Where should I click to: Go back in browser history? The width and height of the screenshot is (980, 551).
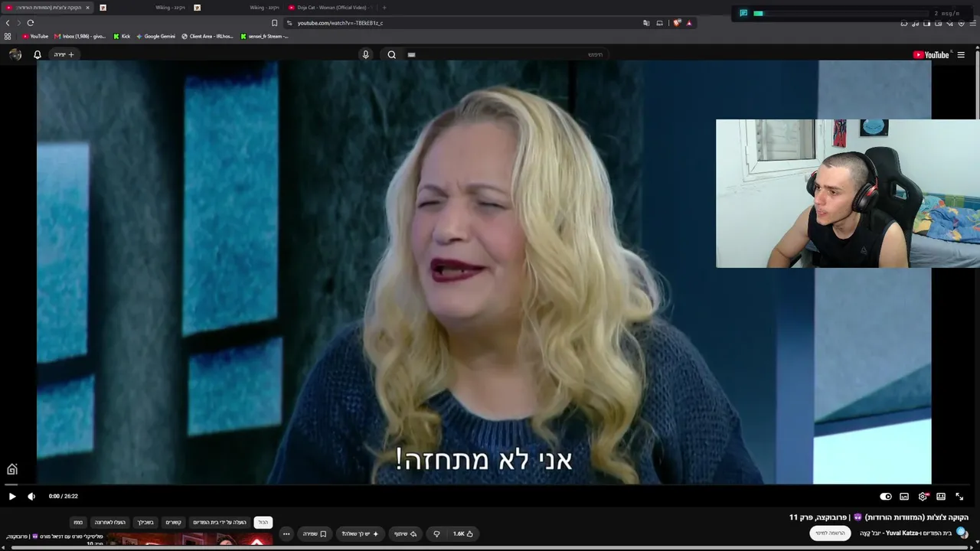8,23
